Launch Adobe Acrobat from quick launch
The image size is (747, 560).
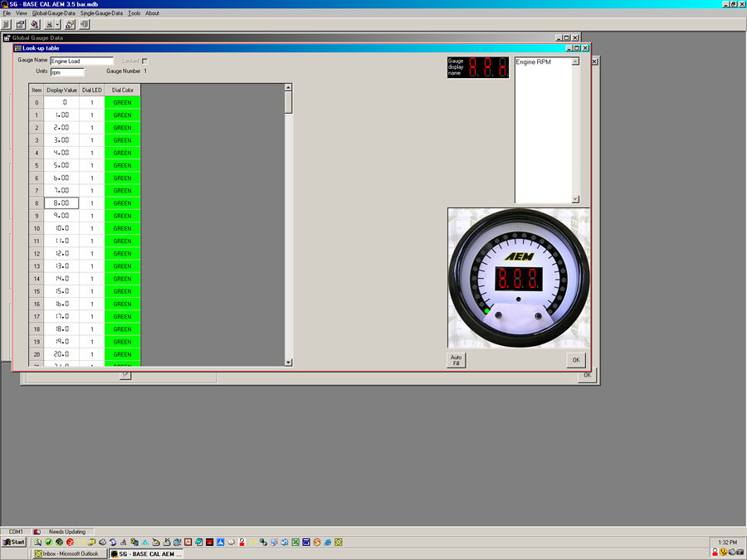188,542
